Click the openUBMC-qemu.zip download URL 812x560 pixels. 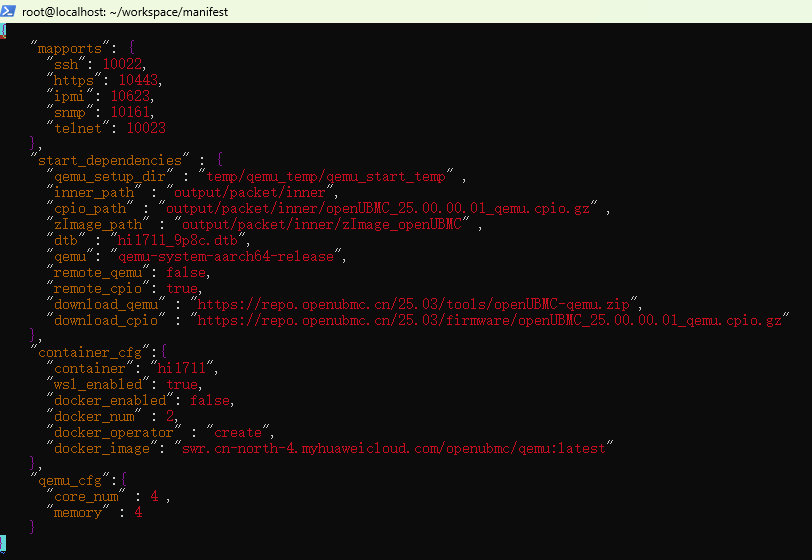click(416, 304)
